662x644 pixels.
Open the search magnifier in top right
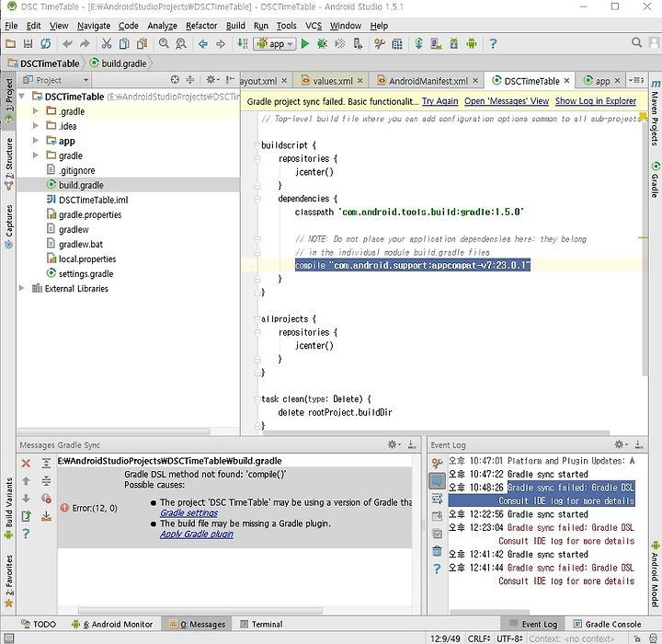point(636,42)
